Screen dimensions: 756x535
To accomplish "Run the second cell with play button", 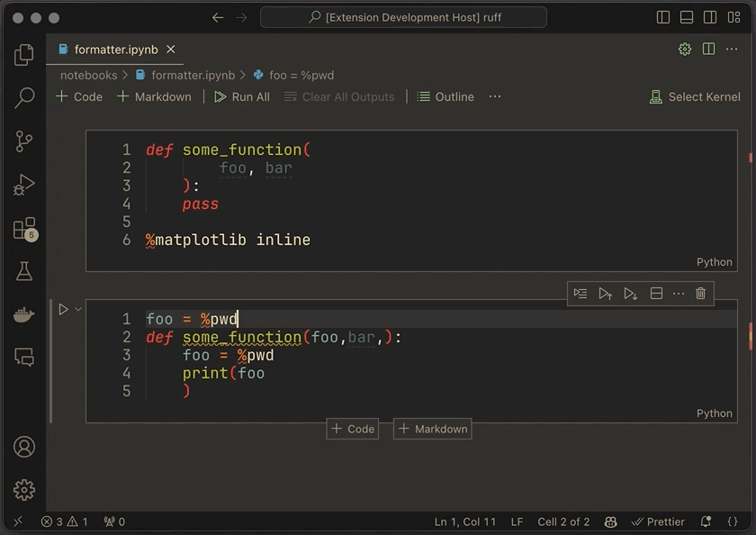I will (x=63, y=309).
